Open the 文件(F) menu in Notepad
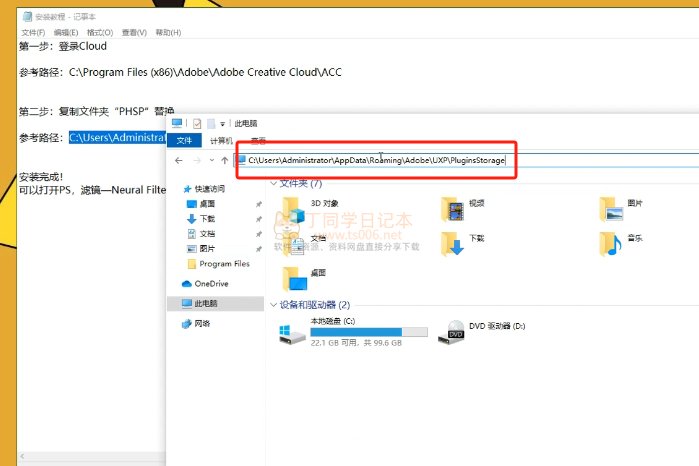 point(33,33)
